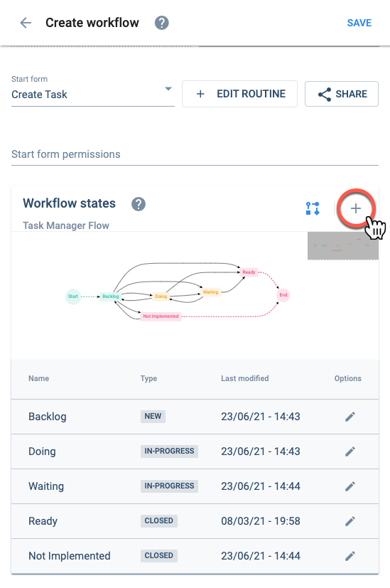This screenshot has height=588, width=390.
Task: Click the Start form permissions field
Action: pos(195,154)
